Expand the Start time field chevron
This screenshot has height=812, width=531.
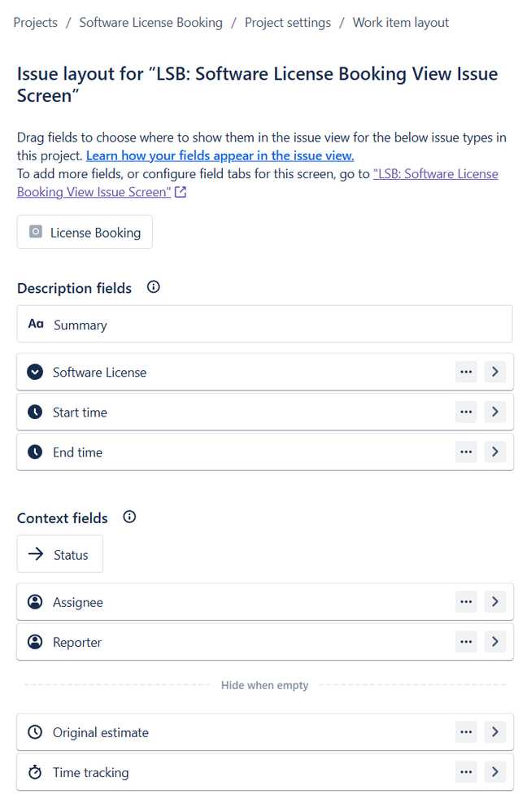495,412
